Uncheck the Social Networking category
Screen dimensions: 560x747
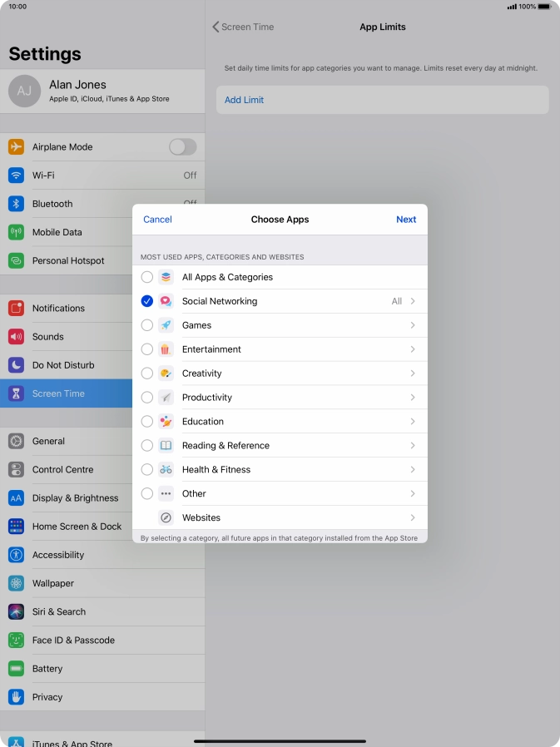[x=147, y=301]
